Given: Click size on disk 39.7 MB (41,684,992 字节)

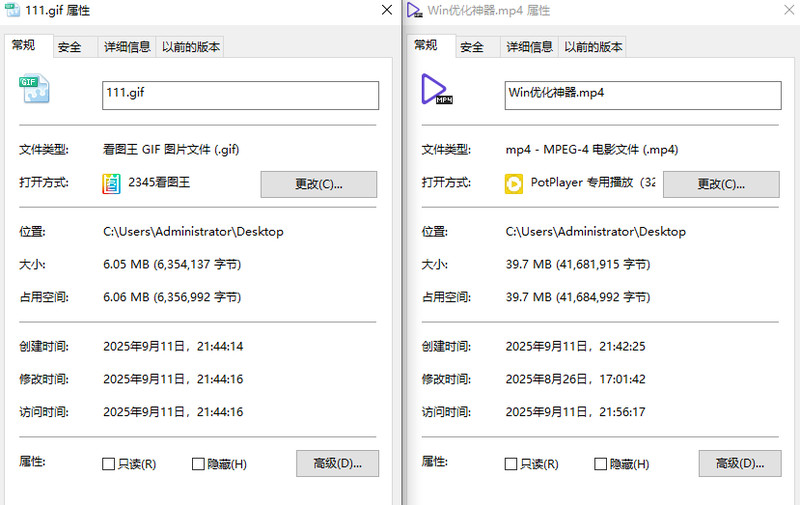Looking at the screenshot, I should 578,297.
